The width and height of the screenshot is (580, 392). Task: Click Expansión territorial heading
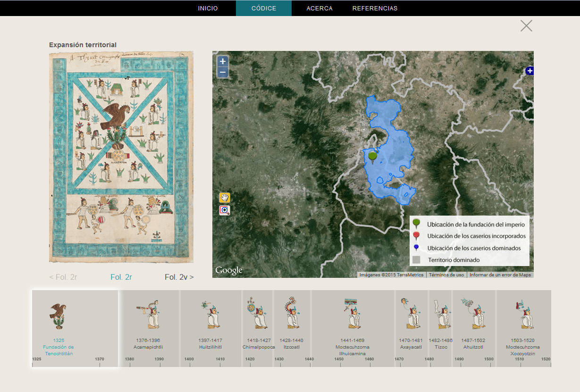tap(83, 45)
